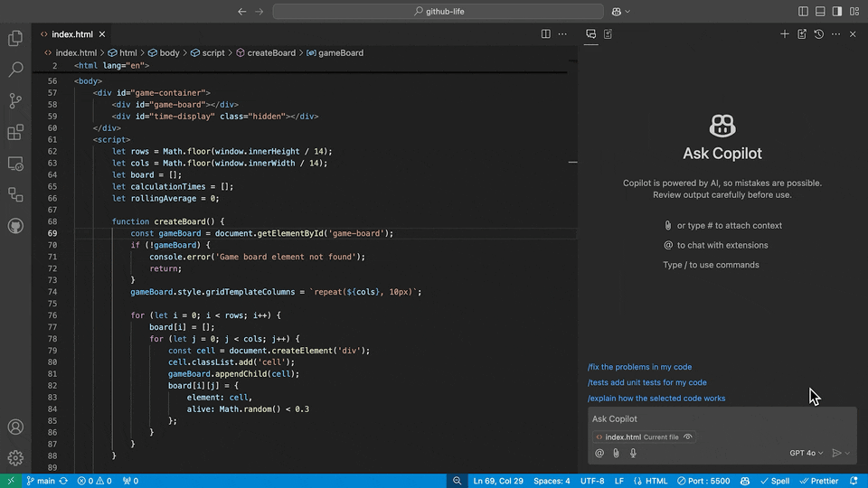Split the editor to the right
This screenshot has width=868, height=488.
(545, 34)
